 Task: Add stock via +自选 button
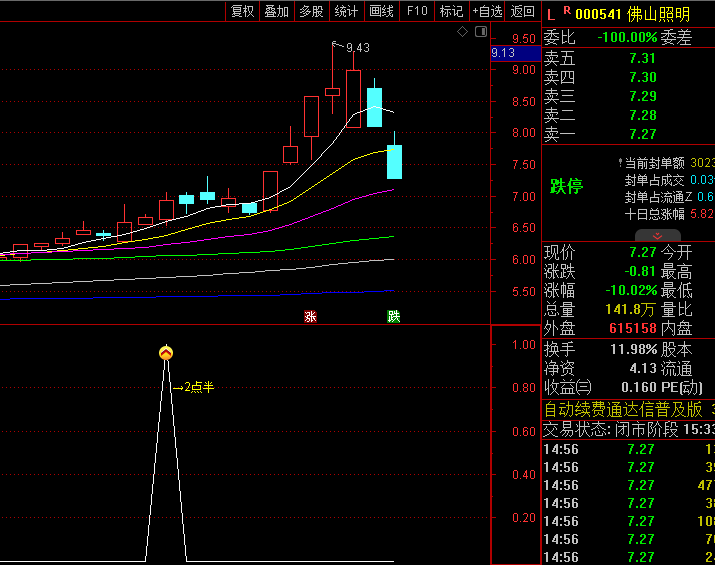pos(487,11)
